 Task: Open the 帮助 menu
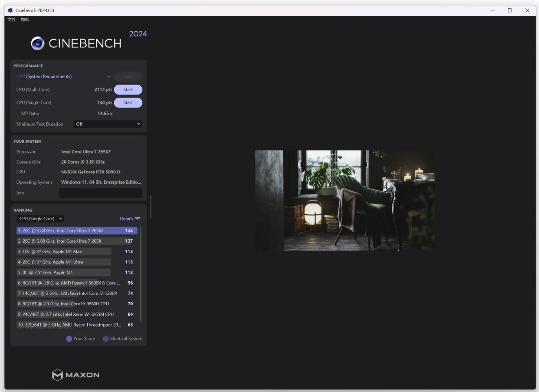point(25,20)
